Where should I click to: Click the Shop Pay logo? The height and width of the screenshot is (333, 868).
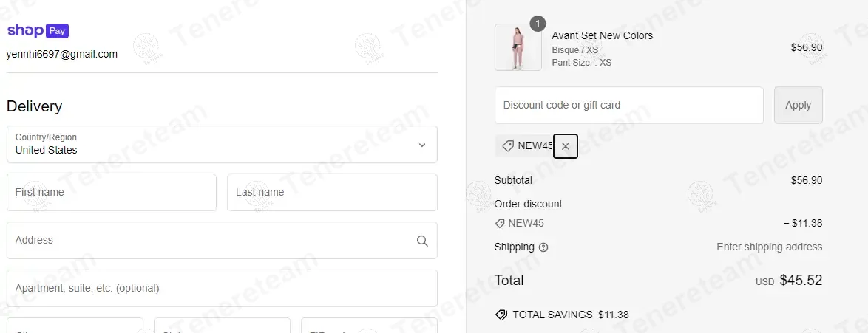point(38,31)
